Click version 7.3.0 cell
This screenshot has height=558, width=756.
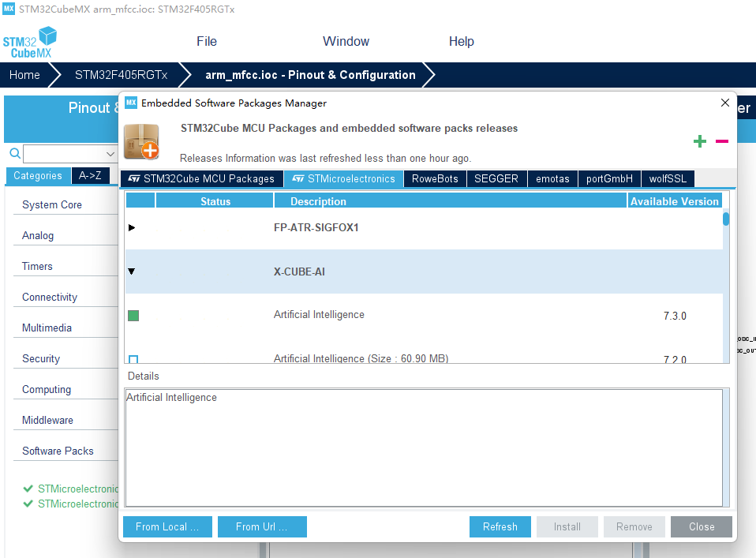coord(675,316)
